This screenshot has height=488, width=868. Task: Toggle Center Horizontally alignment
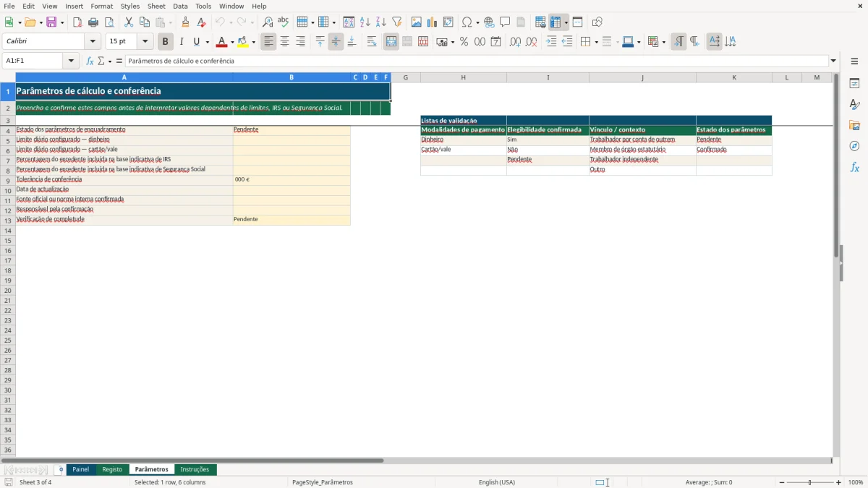point(284,42)
